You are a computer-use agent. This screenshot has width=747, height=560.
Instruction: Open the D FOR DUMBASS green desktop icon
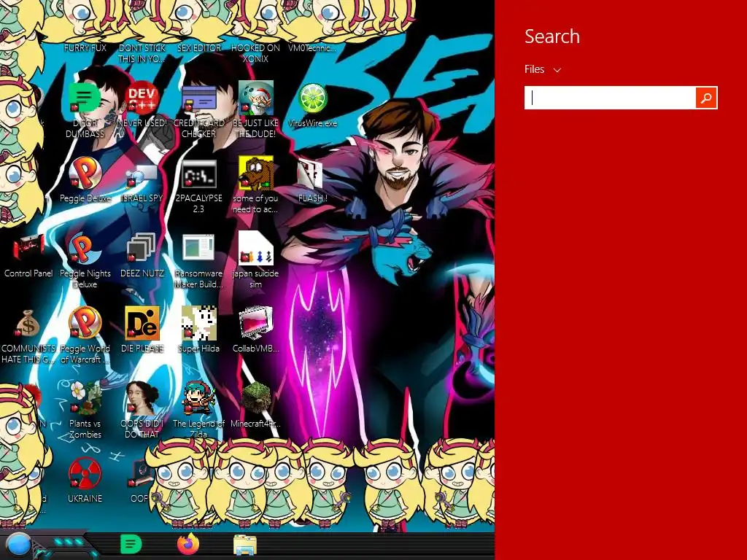tap(85, 98)
